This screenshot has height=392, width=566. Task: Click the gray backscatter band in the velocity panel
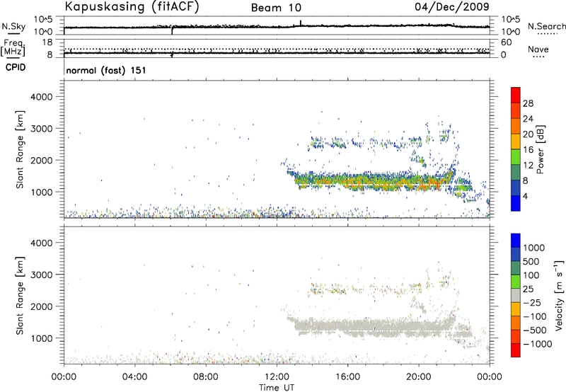[x=376, y=327]
